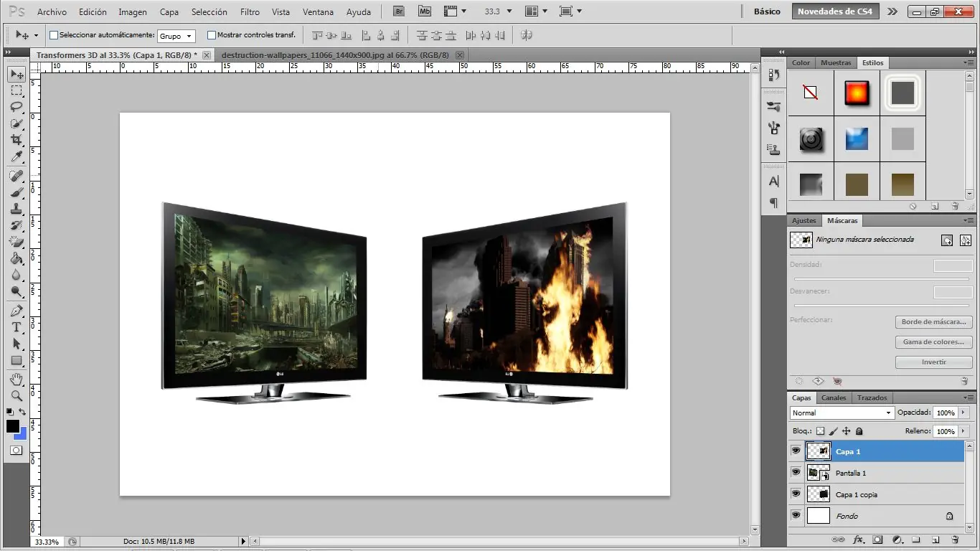Select the Rectangle shape tool
The image size is (980, 551).
17,360
